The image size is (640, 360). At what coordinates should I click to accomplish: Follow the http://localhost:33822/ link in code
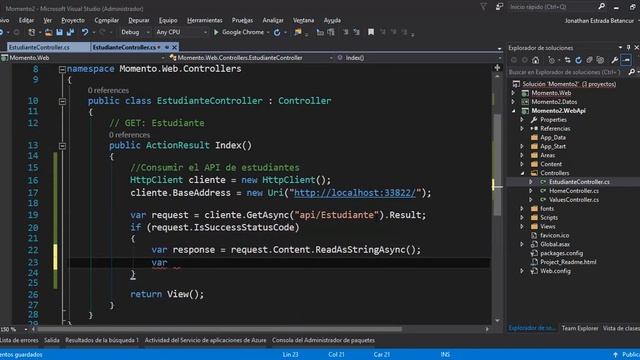click(x=355, y=193)
